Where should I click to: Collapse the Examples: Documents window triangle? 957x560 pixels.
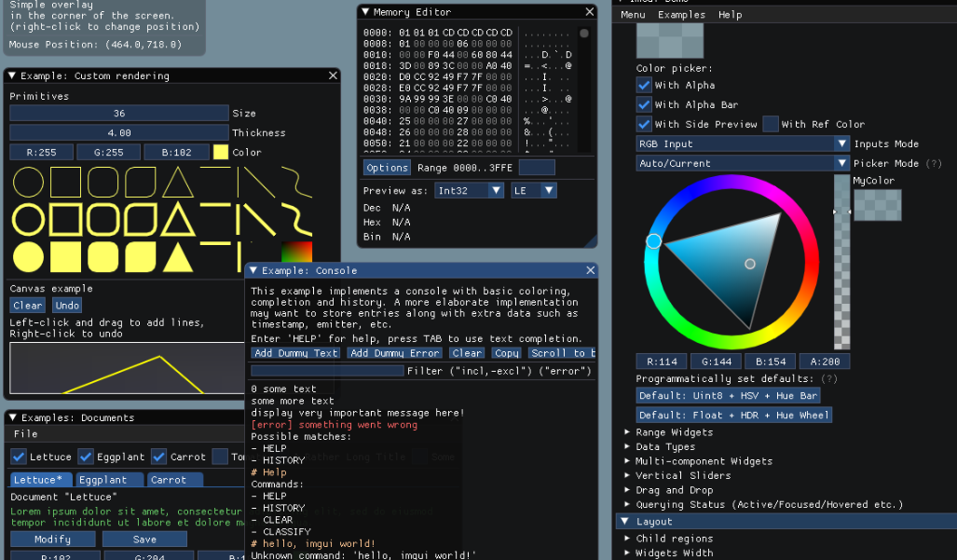coord(12,417)
